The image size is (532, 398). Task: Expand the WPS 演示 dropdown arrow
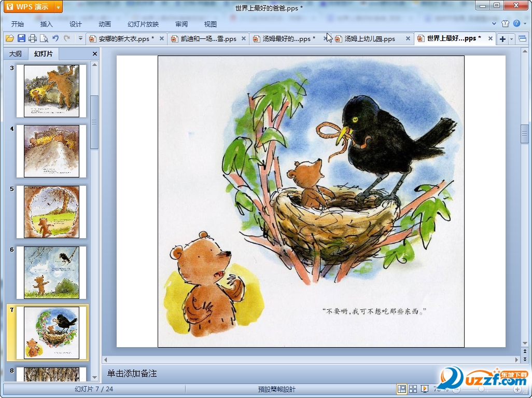[59, 6]
